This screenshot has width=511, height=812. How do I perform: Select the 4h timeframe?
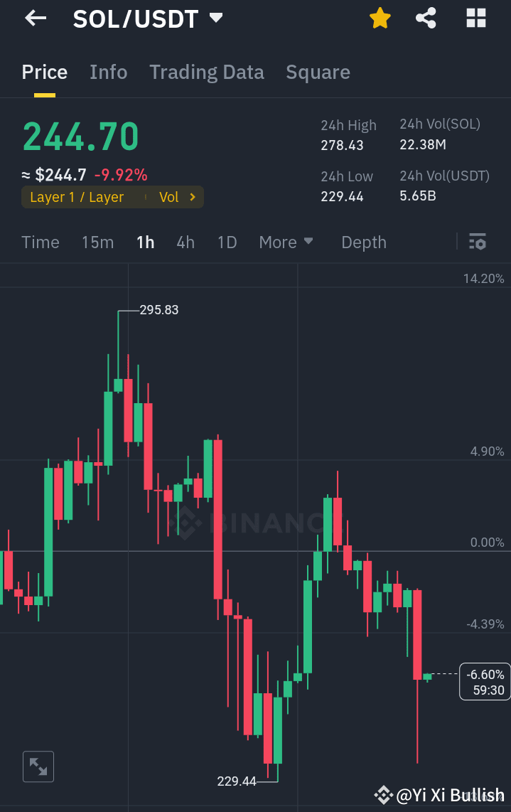[x=185, y=242]
